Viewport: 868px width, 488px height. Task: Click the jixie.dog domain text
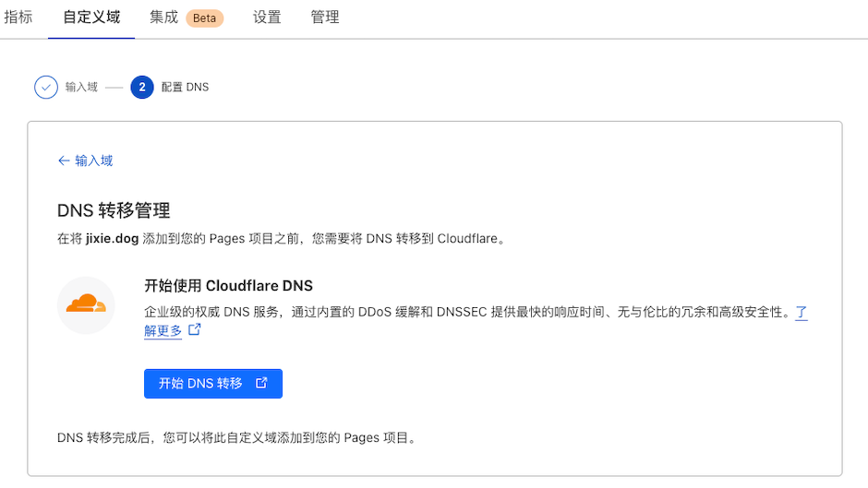tap(112, 239)
